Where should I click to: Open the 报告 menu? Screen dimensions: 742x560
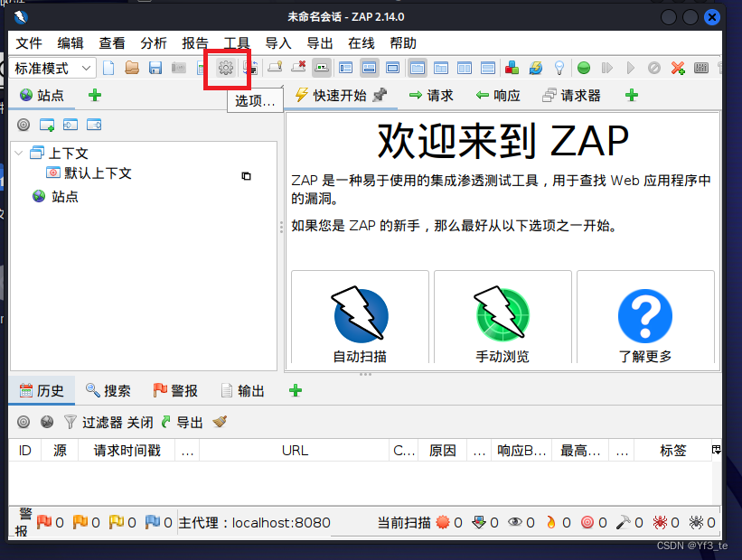[195, 43]
